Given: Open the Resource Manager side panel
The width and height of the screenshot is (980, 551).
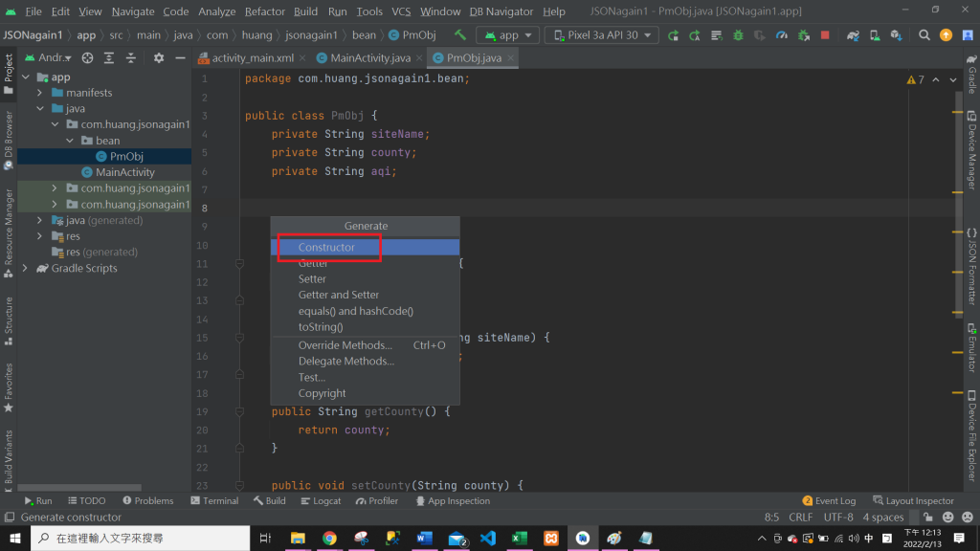Looking at the screenshot, I should [8, 233].
